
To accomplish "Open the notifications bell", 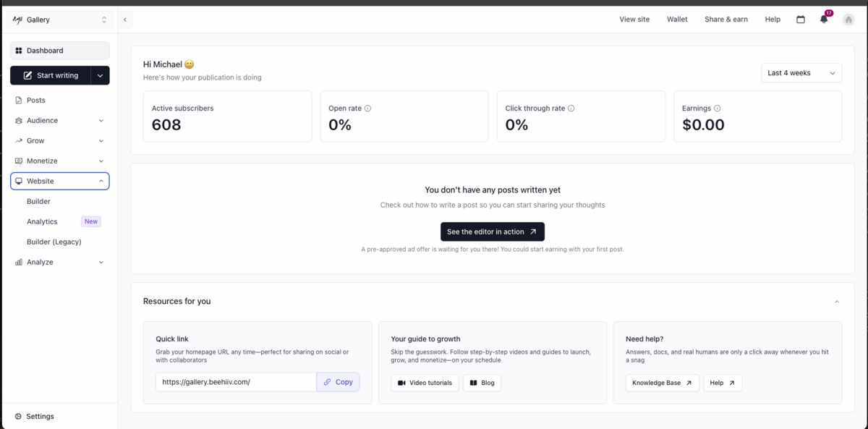I will click(824, 20).
